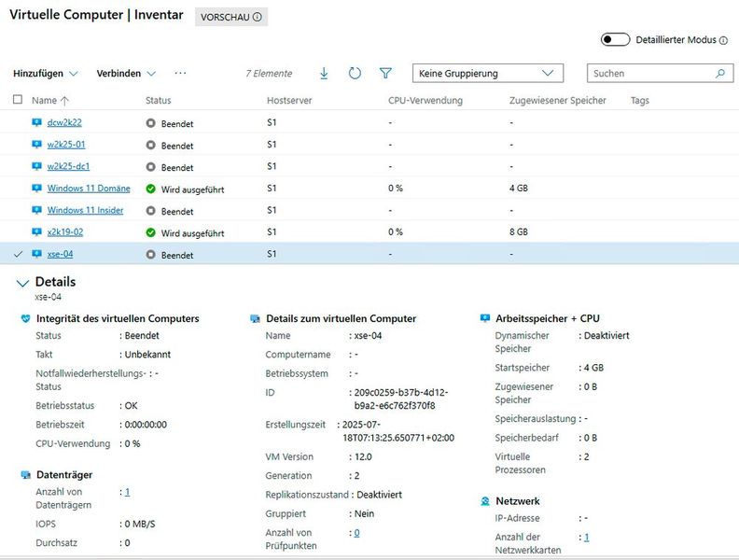The width and height of the screenshot is (739, 560).
Task: Sort by Hostserver column header
Action: (289, 101)
